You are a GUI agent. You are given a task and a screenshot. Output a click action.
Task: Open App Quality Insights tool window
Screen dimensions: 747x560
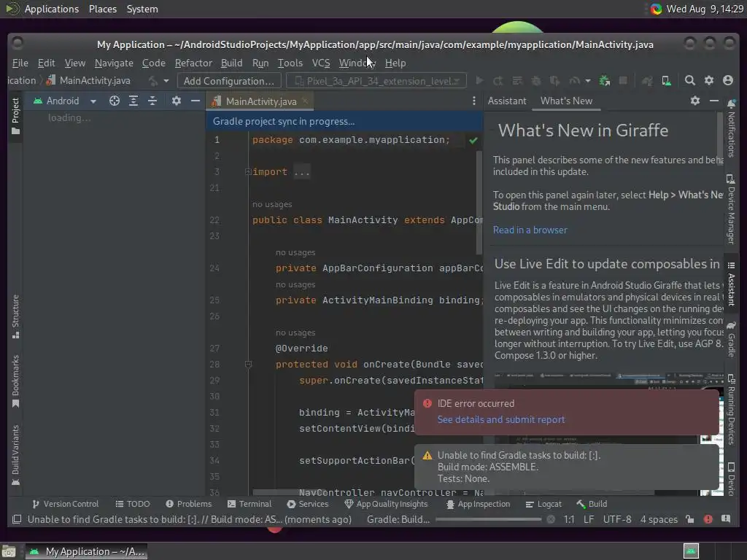(387, 504)
